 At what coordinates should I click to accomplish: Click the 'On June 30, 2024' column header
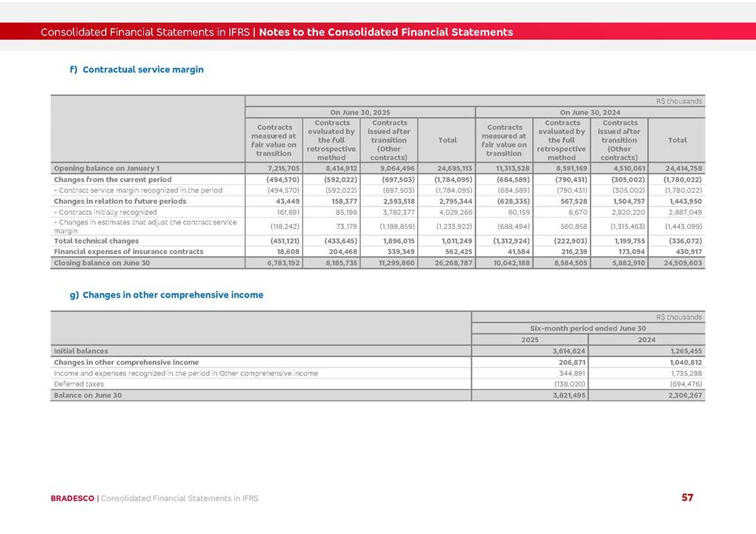coord(590,112)
